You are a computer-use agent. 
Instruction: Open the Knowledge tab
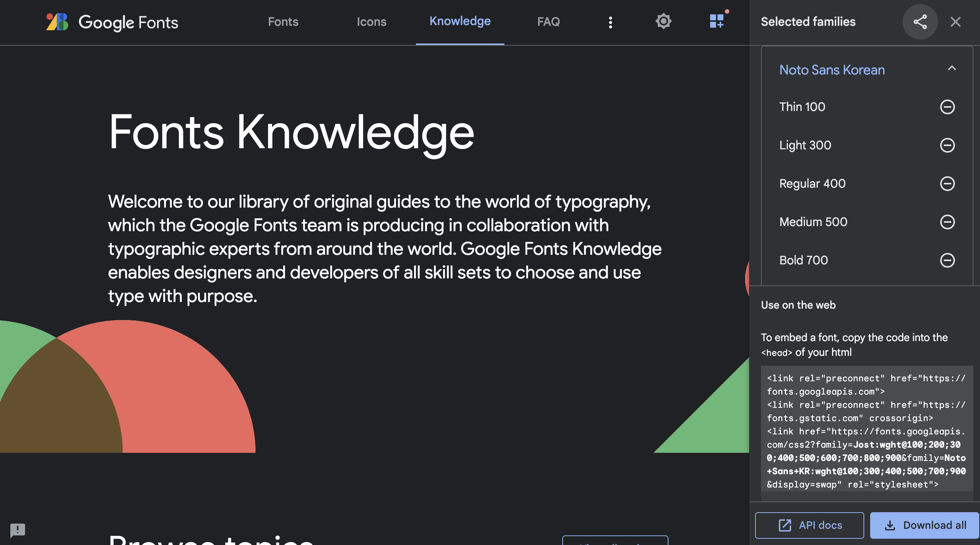point(460,21)
